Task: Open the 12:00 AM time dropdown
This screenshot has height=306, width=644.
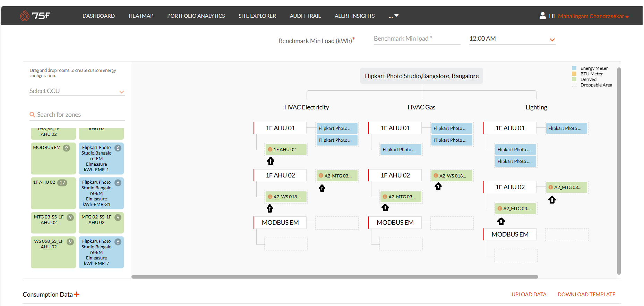Action: (512, 39)
